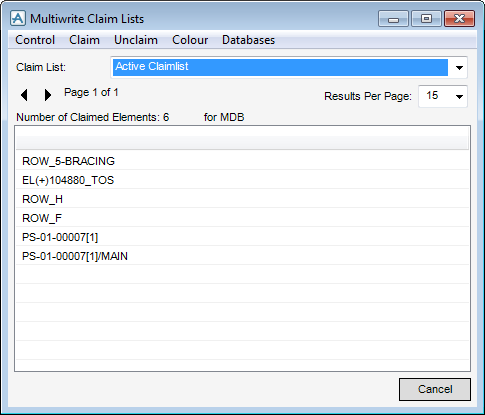Go to next page with right arrow
This screenshot has width=485, height=415.
point(48,95)
